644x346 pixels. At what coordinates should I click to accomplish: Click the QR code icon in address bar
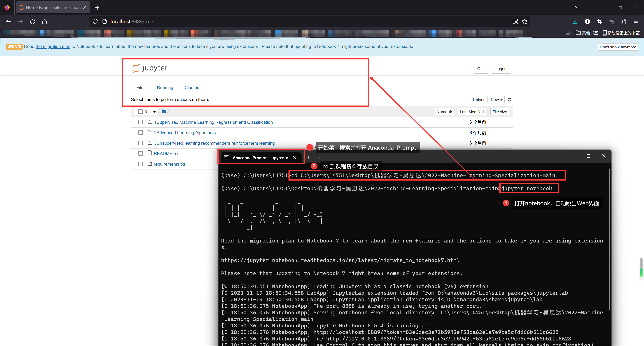[515, 22]
